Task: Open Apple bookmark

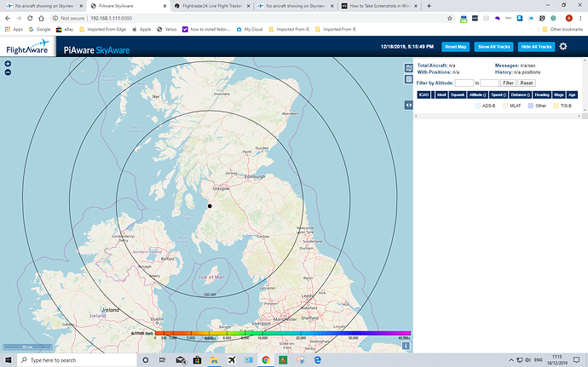Action: pyautogui.click(x=141, y=29)
